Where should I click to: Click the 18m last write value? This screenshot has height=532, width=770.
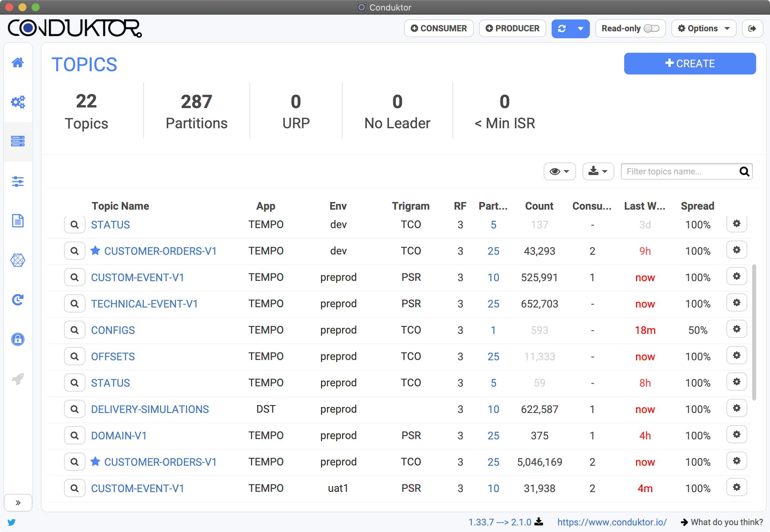point(645,330)
